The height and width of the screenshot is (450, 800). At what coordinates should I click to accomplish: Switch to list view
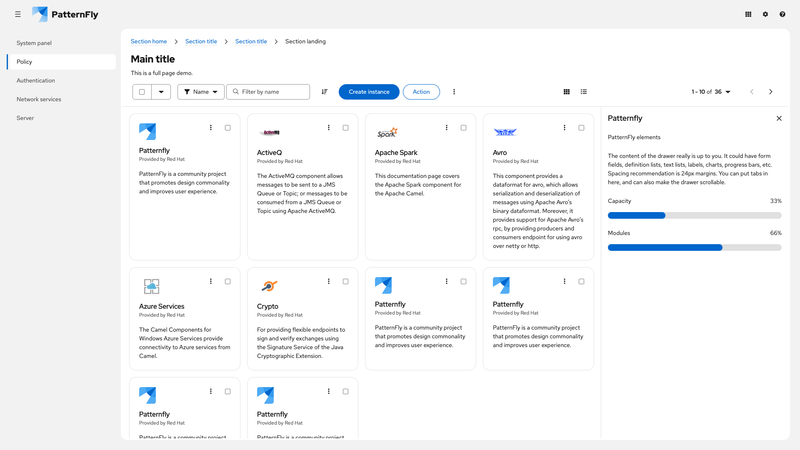(584, 92)
